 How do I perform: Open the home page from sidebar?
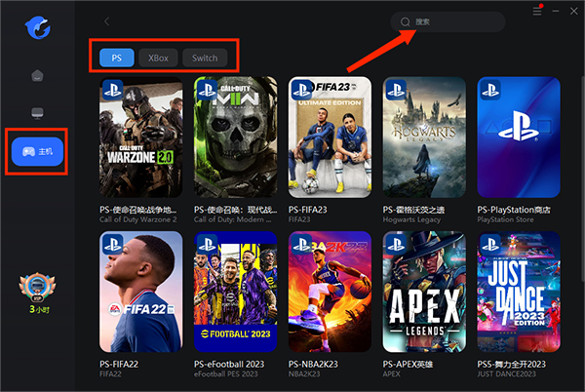pyautogui.click(x=37, y=75)
